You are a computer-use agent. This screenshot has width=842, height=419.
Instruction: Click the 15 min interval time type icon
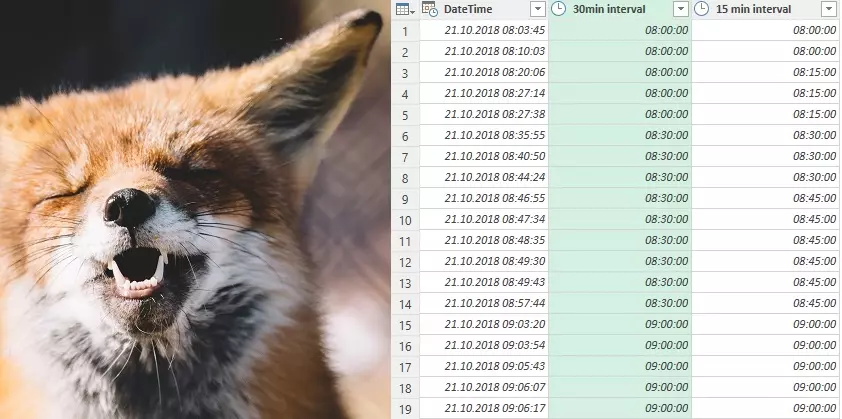point(701,9)
